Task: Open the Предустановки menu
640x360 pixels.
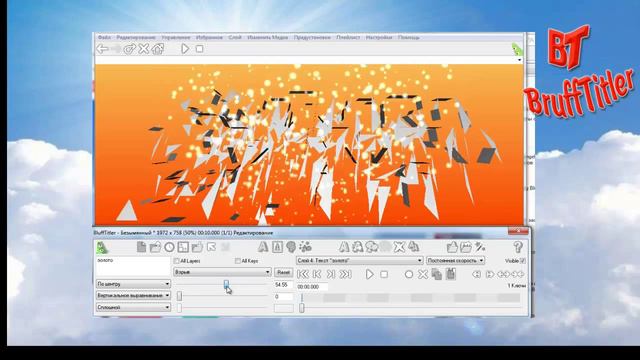Action: (312, 37)
